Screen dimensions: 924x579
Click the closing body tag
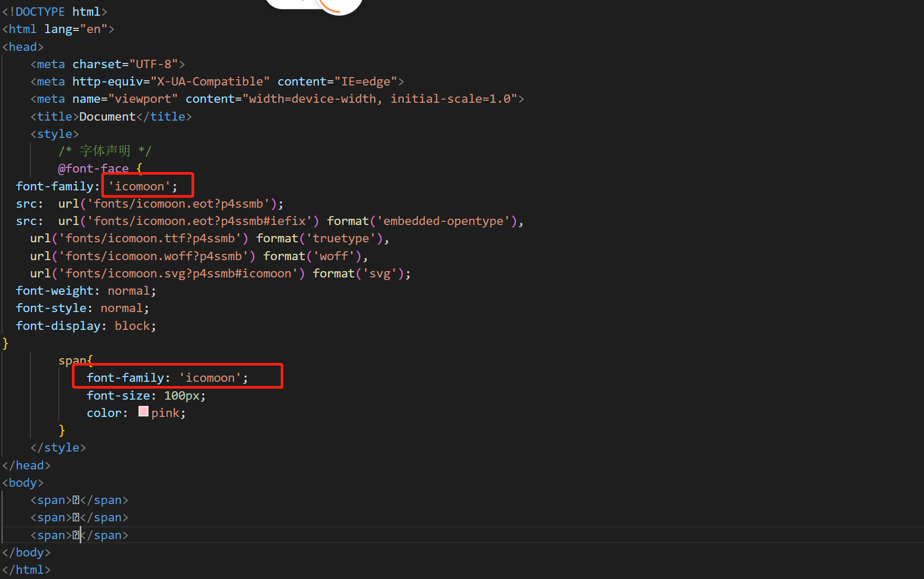(26, 552)
